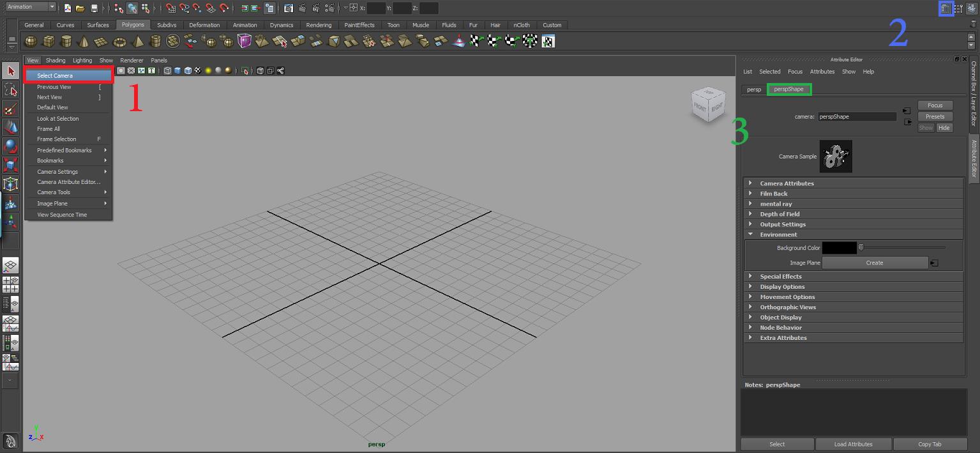
Task: Select the lasso tool in the left toolbox
Action: 10,89
